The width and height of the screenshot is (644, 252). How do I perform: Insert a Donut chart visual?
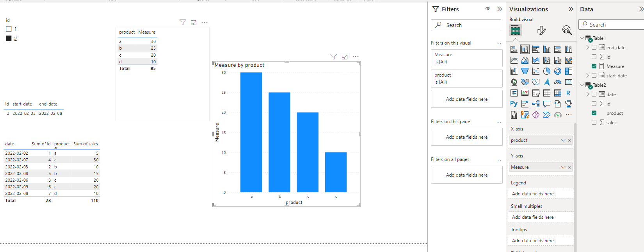point(558,71)
